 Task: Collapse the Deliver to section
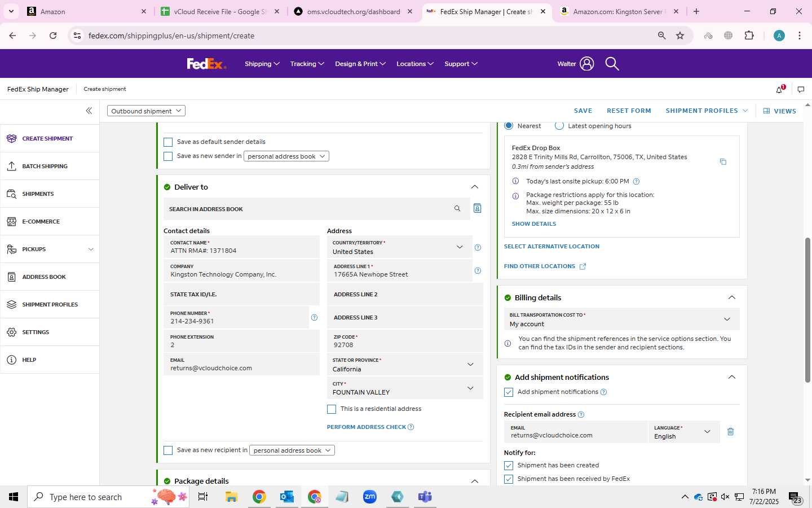[475, 187]
